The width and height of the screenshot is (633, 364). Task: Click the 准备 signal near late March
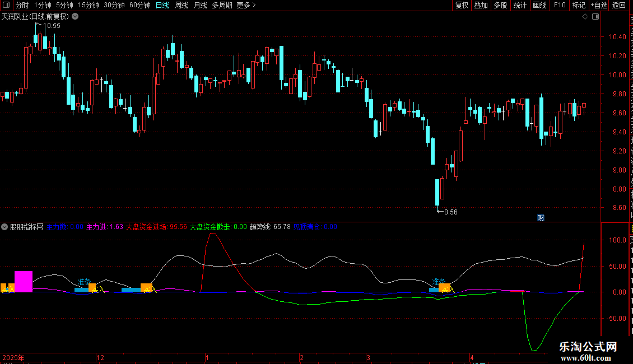pos(439,282)
